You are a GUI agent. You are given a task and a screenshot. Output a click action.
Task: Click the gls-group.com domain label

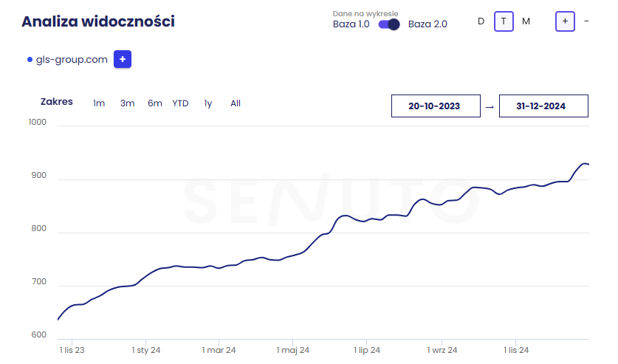(72, 60)
